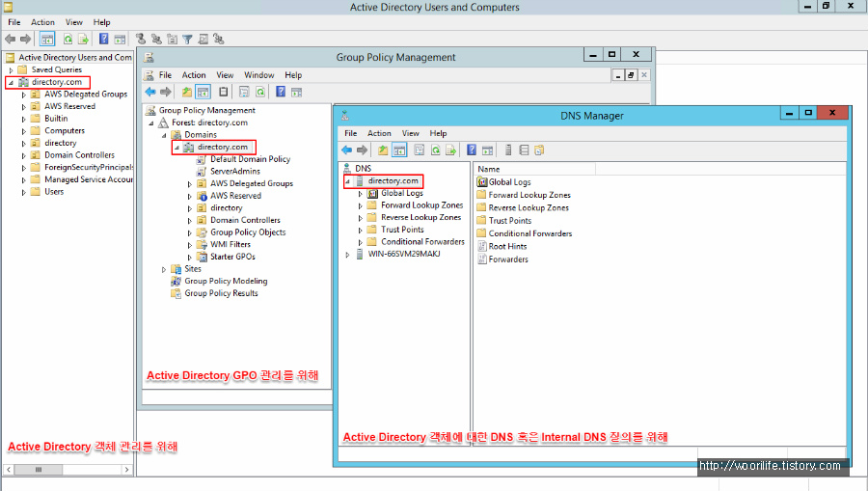Open Help icon in Group Policy Management toolbar
868x491 pixels.
281,92
